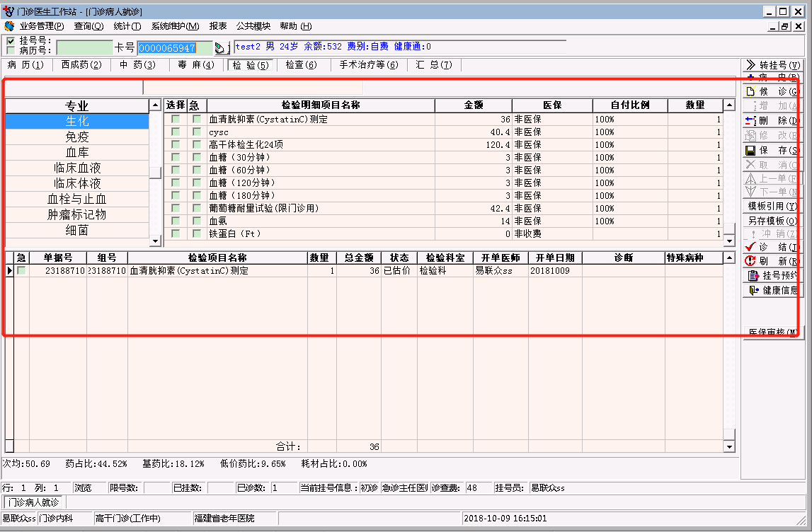The image size is (812, 532).
Task: Tick 选择 checkbox for 葡萄糖耐量试验 row
Action: [176, 208]
